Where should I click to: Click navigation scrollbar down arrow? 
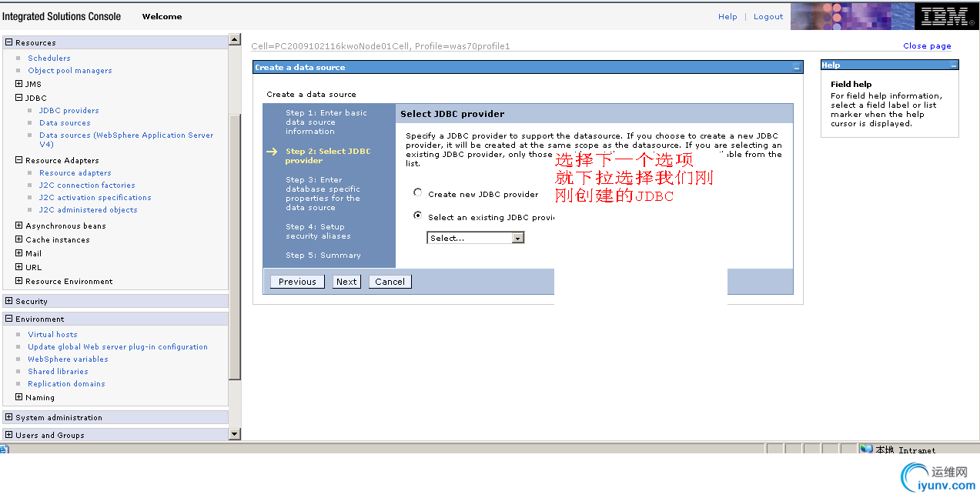click(235, 434)
